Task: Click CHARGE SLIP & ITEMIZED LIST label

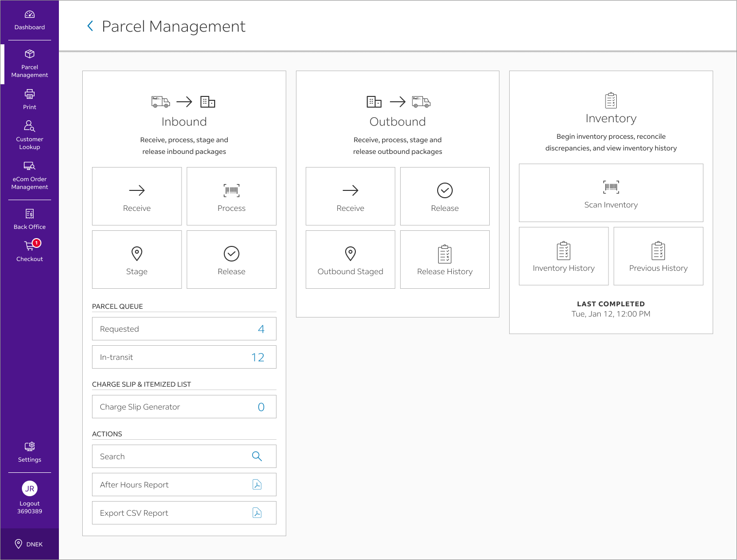Action: point(141,384)
